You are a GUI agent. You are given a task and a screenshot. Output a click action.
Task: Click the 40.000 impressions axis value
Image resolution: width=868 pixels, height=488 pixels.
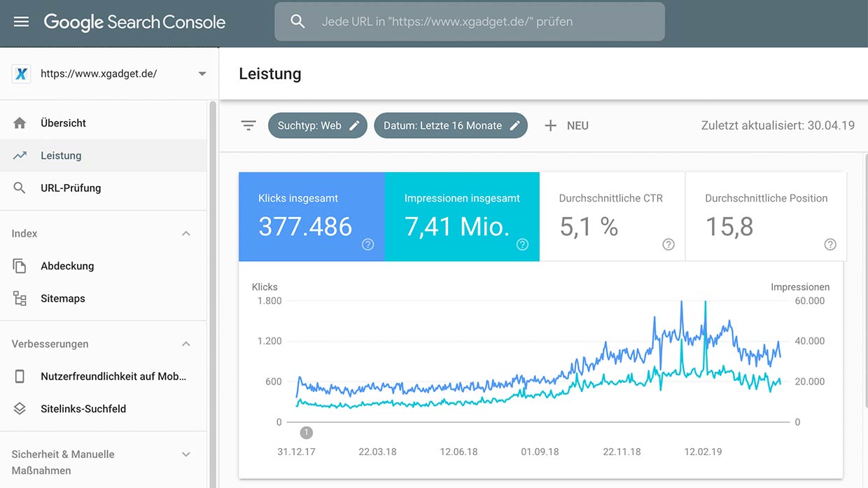pyautogui.click(x=810, y=342)
